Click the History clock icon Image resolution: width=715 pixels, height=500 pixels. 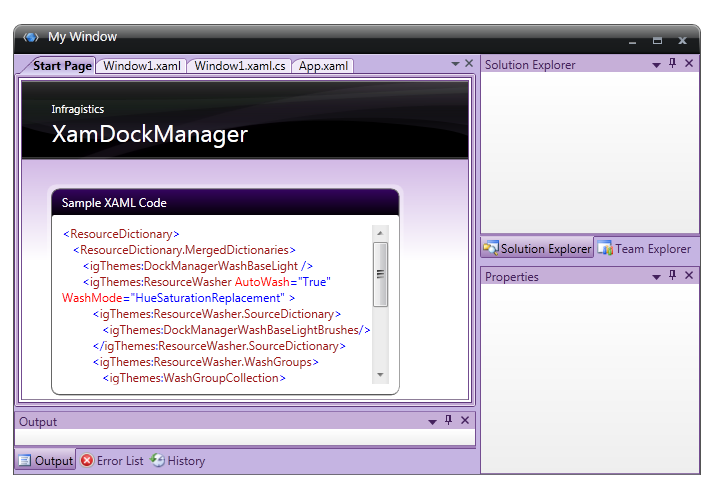click(x=157, y=460)
